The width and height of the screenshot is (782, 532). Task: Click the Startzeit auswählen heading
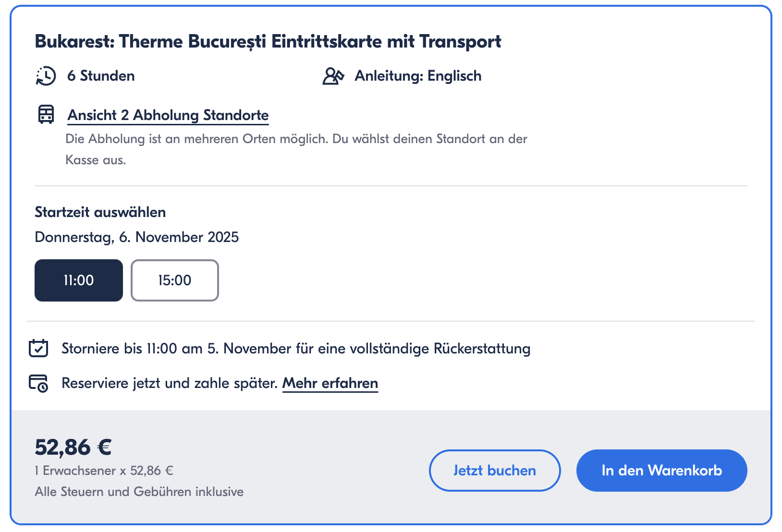[100, 212]
